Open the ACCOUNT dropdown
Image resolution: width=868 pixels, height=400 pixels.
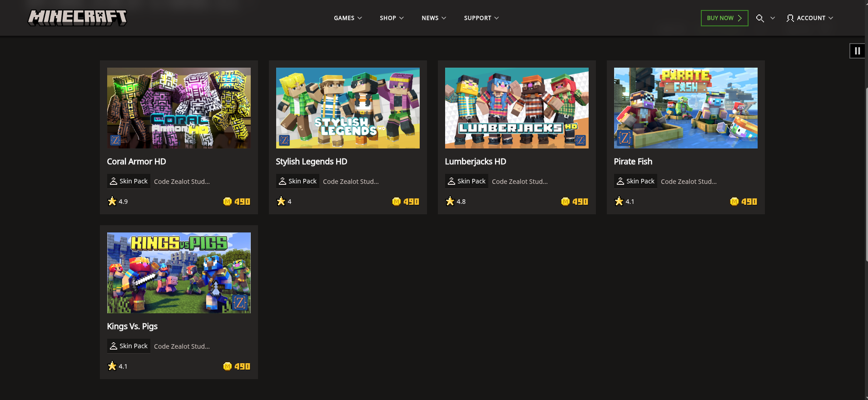coord(810,18)
